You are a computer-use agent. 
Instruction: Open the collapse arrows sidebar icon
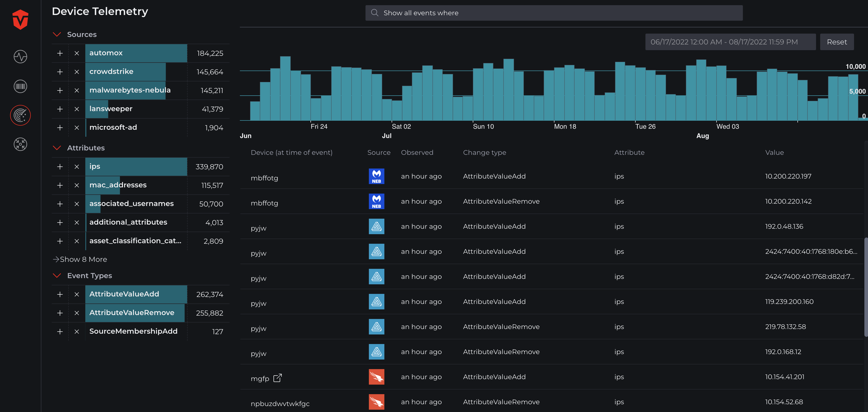20,144
